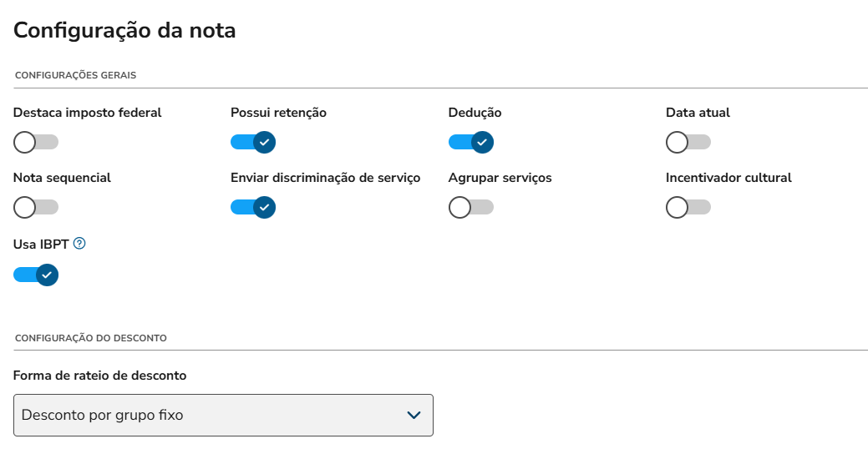
Task: Enable the Agrupar serviços toggle
Action: click(471, 208)
